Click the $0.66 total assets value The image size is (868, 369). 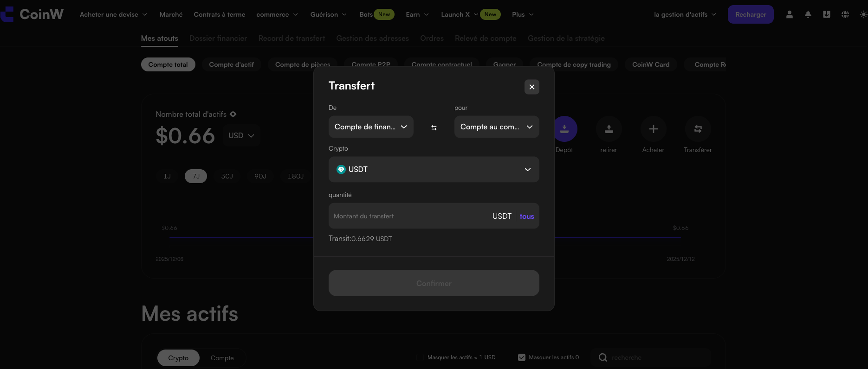[x=185, y=136]
